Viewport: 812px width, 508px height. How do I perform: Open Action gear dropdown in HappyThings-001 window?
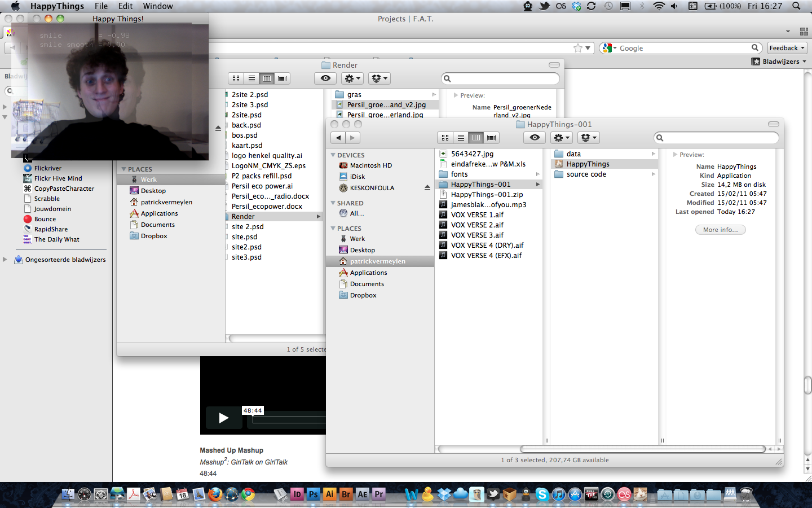[562, 137]
